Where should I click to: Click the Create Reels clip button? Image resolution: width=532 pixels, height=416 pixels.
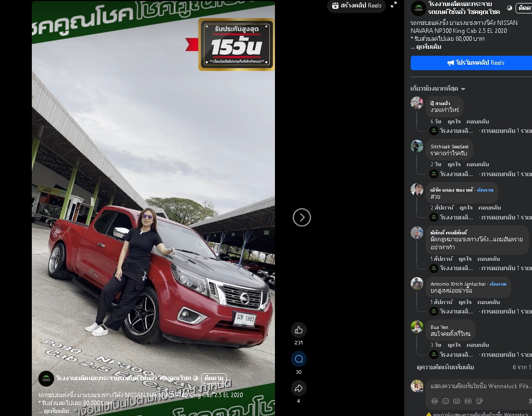[356, 5]
